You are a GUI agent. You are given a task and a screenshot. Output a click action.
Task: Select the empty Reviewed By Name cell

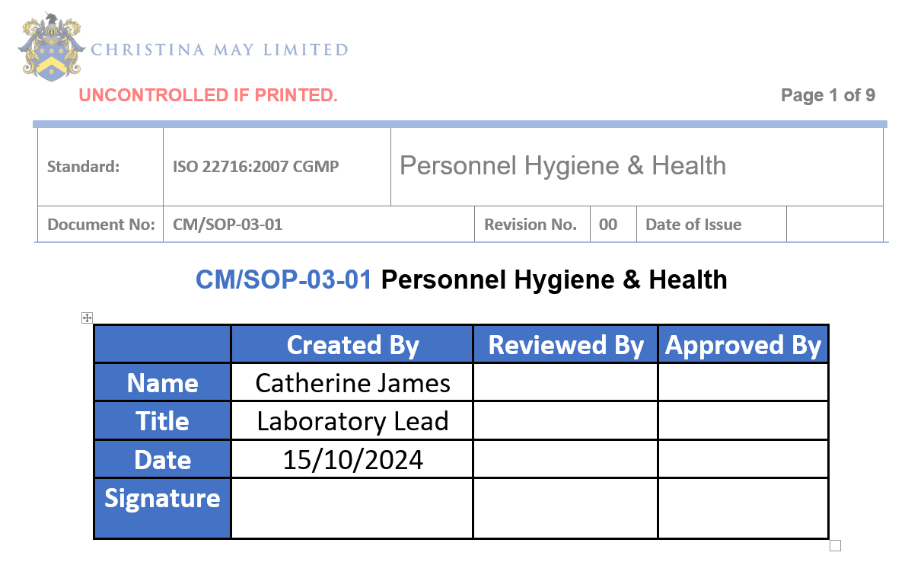point(565,382)
